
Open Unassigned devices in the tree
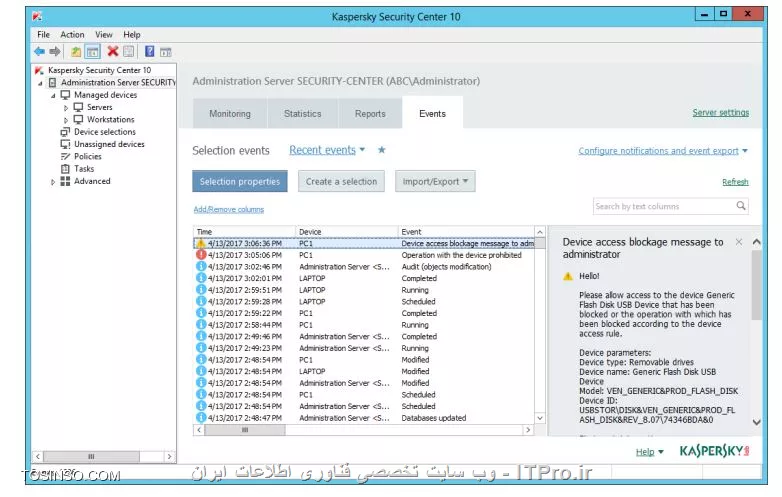[x=109, y=144]
